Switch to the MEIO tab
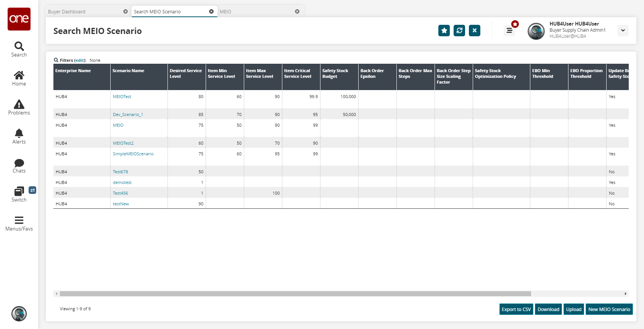Screen dimensions: 644x329 225,12
